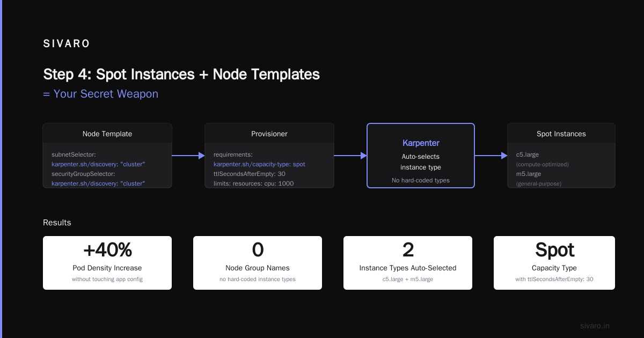Click arrow from Provisioner to Karpenter
This screenshot has width=644, height=338.
coord(350,156)
